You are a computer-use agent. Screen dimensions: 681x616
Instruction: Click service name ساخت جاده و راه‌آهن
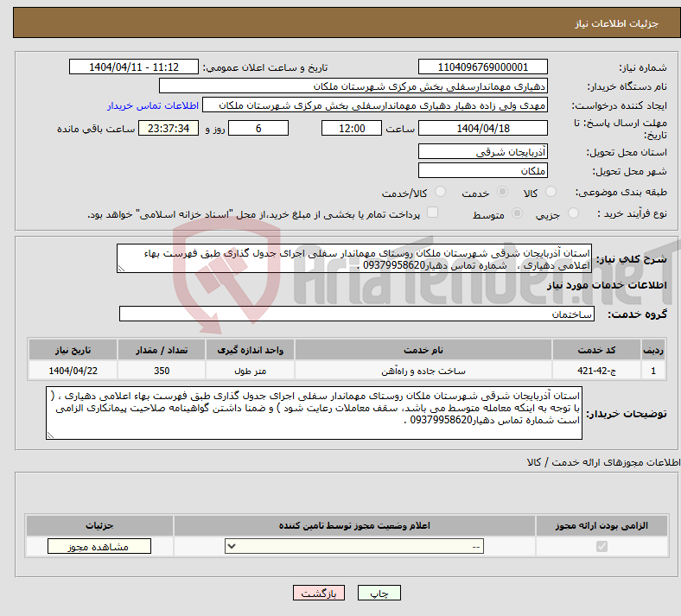423,371
